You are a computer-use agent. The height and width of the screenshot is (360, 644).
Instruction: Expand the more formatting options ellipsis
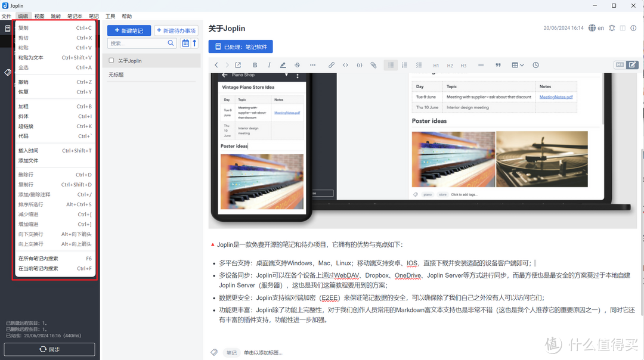312,65
